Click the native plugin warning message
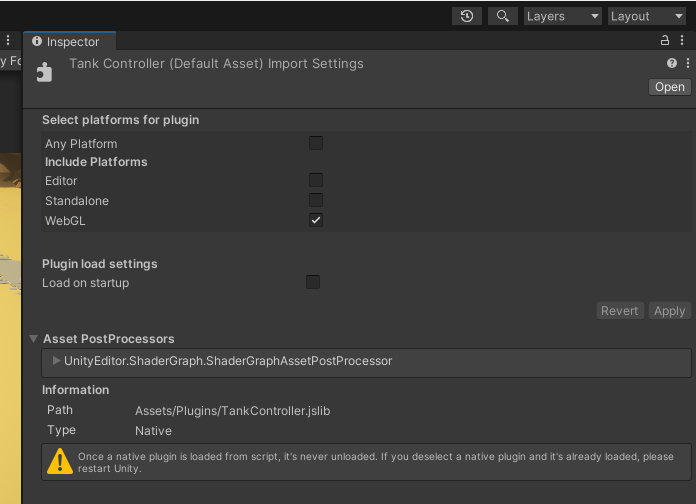The image size is (696, 504). (376, 462)
